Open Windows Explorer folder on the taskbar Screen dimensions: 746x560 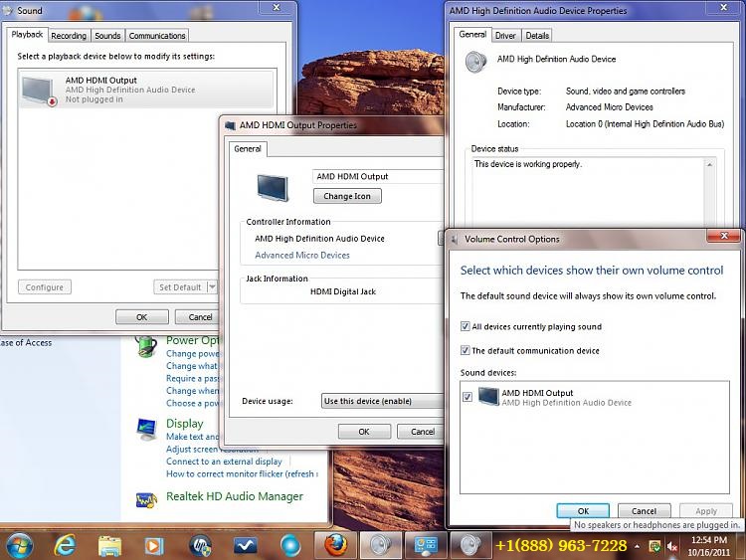point(109,546)
